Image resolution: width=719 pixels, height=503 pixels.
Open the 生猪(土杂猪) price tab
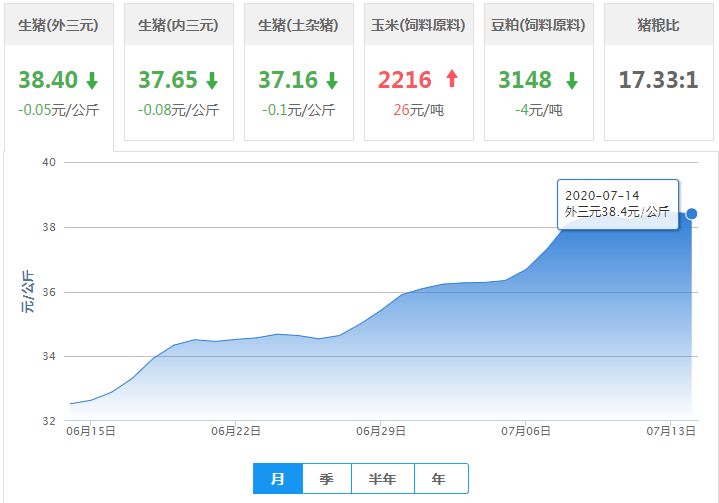(298, 25)
